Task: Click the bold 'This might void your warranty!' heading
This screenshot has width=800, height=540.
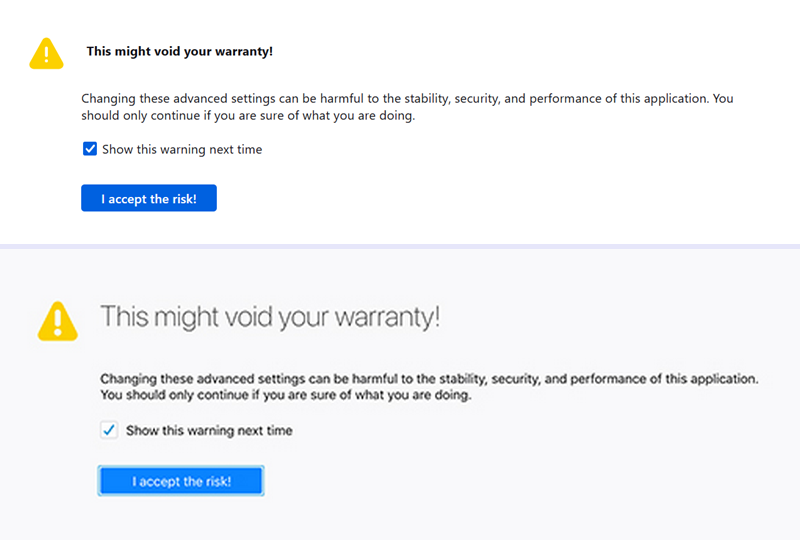Action: coord(180,52)
